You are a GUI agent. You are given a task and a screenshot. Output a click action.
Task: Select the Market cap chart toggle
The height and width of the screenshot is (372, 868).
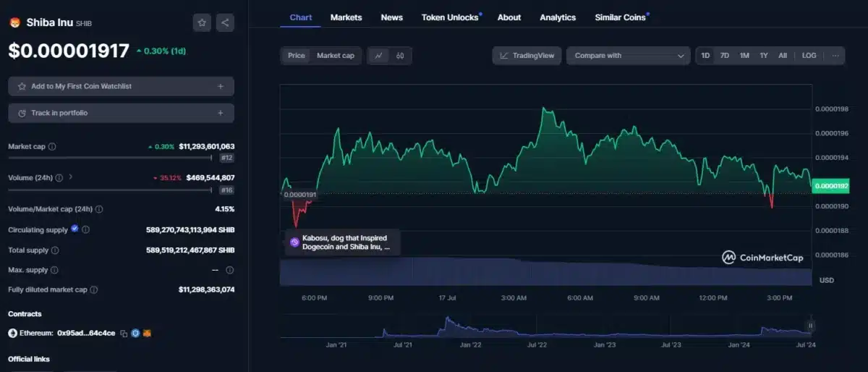[336, 56]
